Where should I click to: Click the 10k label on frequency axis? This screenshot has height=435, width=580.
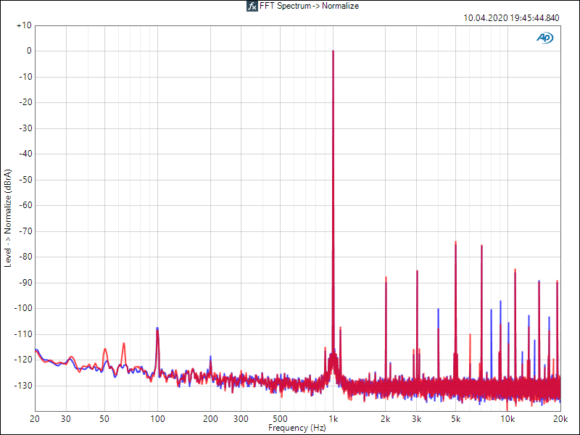[x=508, y=419]
